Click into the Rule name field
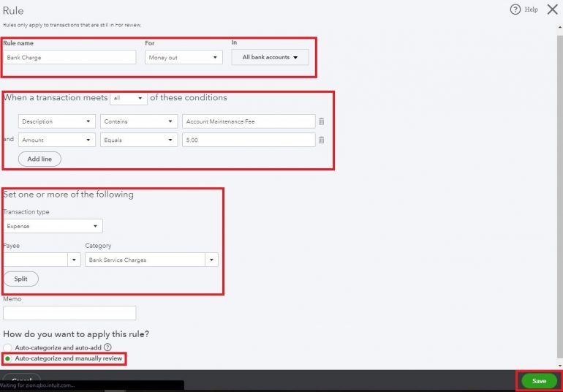563x392 pixels. 69,57
